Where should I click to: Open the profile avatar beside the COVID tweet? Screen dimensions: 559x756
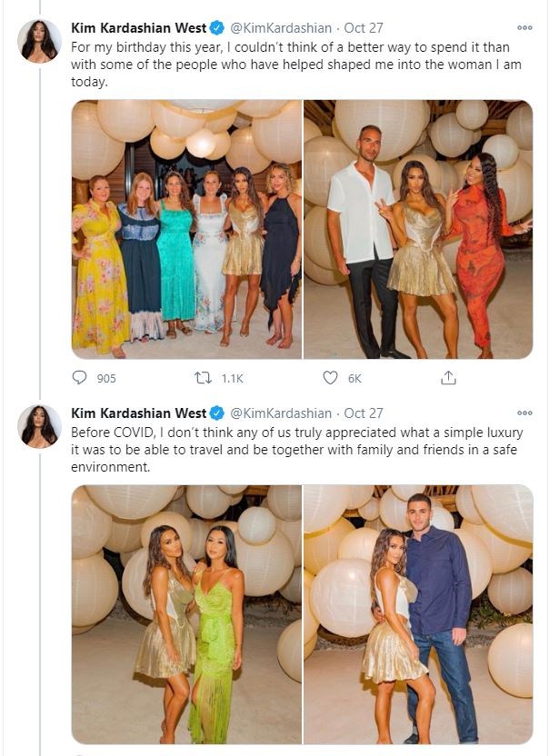[39, 425]
